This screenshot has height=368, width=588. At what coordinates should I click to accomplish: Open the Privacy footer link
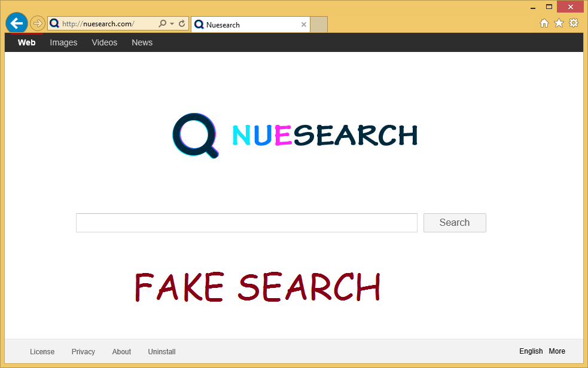coord(83,351)
